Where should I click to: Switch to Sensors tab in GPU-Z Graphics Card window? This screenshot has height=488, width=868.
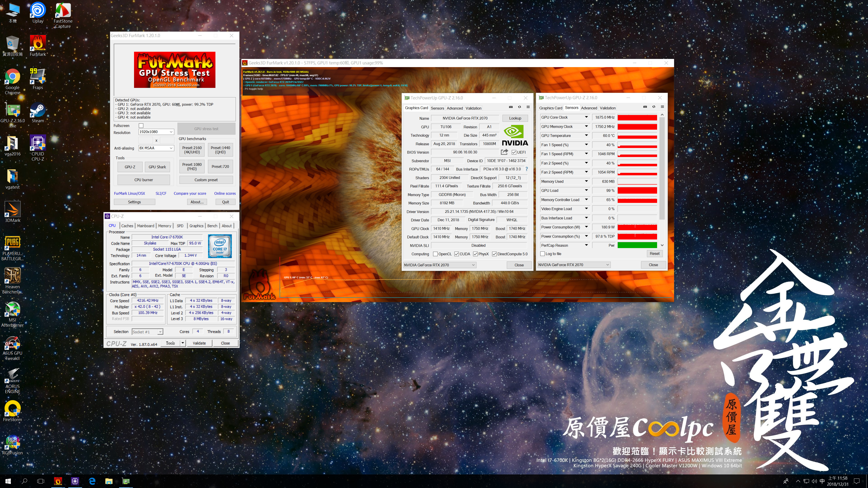(x=437, y=108)
